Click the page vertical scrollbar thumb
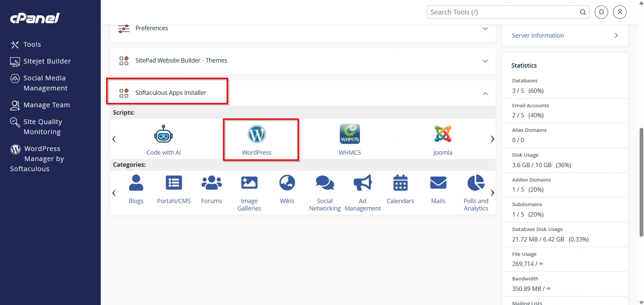This screenshot has width=644, height=305. tap(641, 182)
